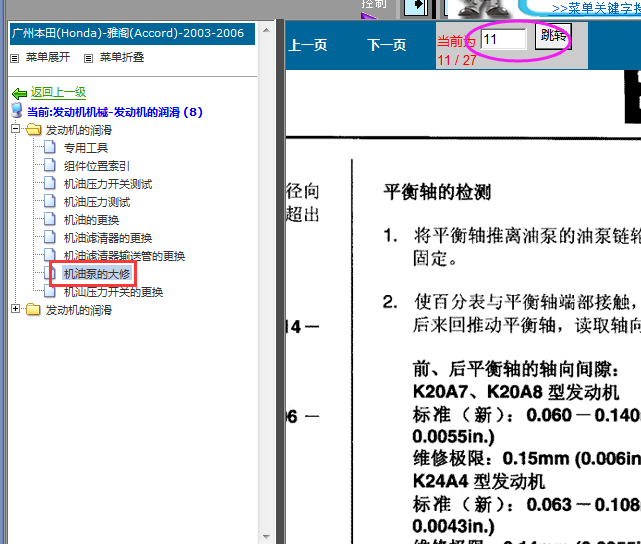The image size is (641, 544).
Task: Click the 跳转 jump button
Action: (x=553, y=36)
